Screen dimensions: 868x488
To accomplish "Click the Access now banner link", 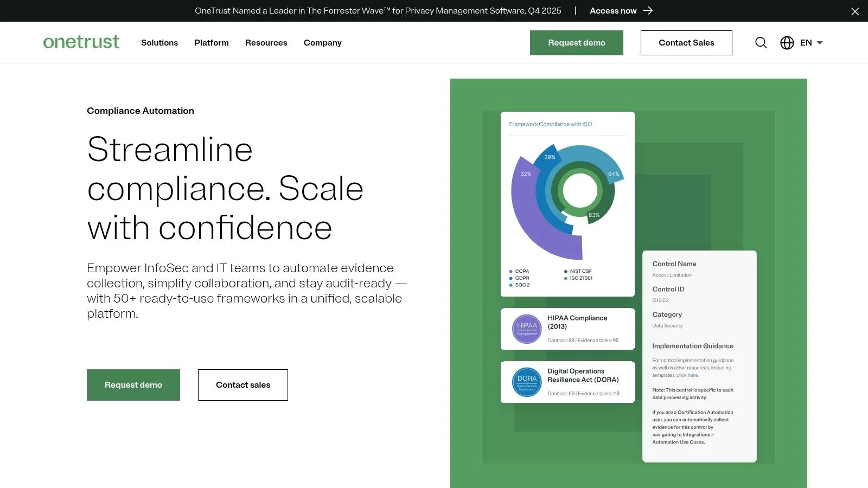I will 612,10.
